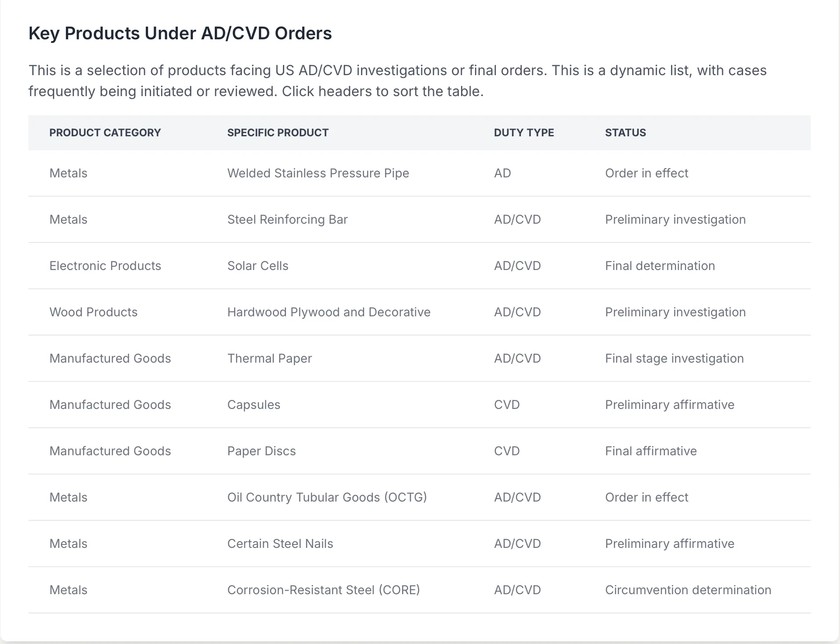This screenshot has height=644, width=840.
Task: Select the Solar Cells product cell
Action: [258, 266]
